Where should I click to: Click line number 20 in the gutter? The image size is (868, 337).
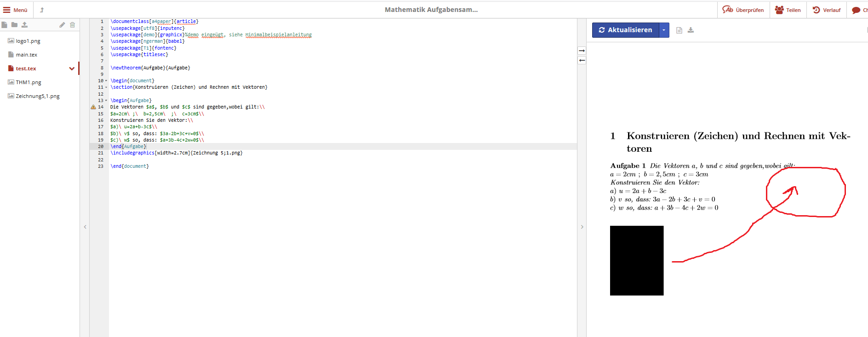[x=101, y=147]
